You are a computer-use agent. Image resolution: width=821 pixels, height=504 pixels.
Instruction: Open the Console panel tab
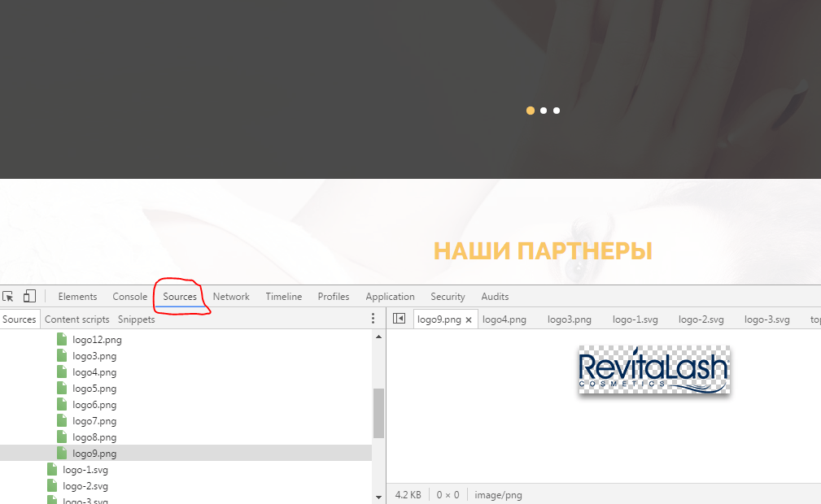coord(130,297)
